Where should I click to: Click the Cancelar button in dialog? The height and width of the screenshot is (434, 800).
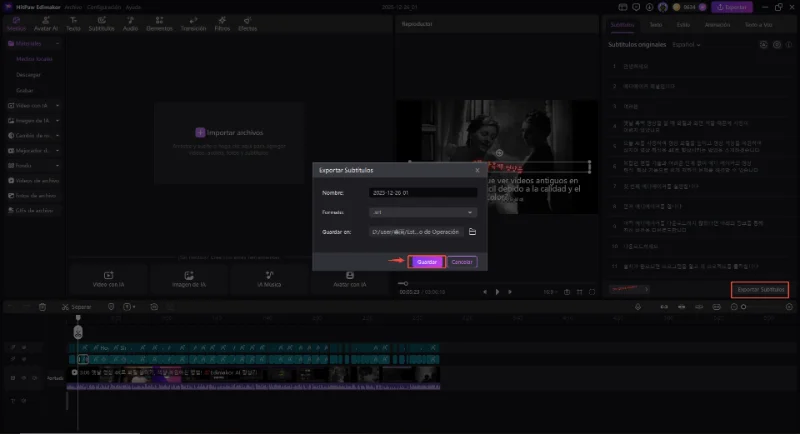(x=461, y=262)
